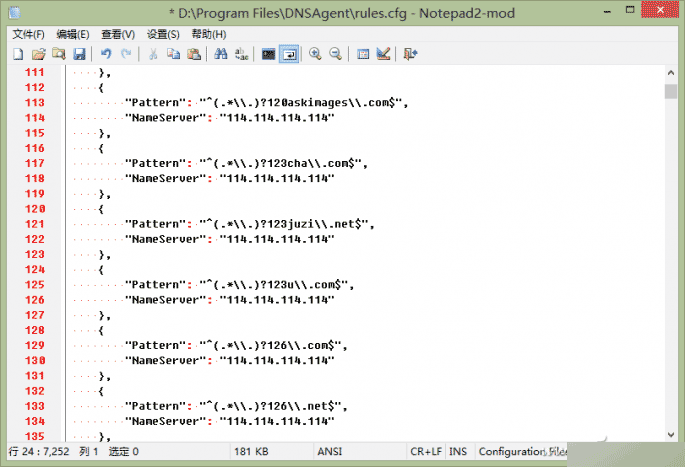
Task: Click scrollbar down arrow
Action: [671, 435]
